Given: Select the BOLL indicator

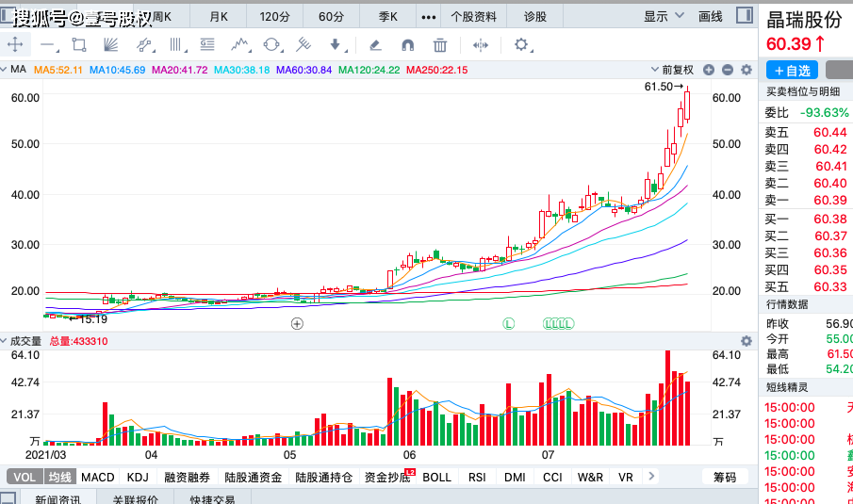Looking at the screenshot, I should coord(436,477).
